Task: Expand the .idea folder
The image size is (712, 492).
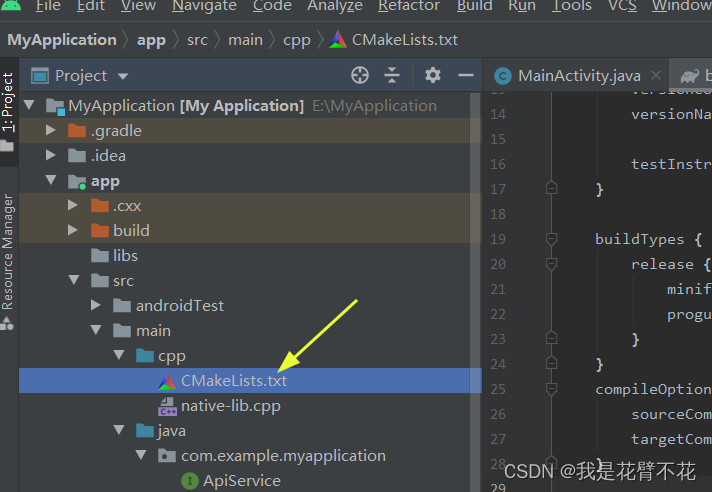Action: pyautogui.click(x=51, y=156)
